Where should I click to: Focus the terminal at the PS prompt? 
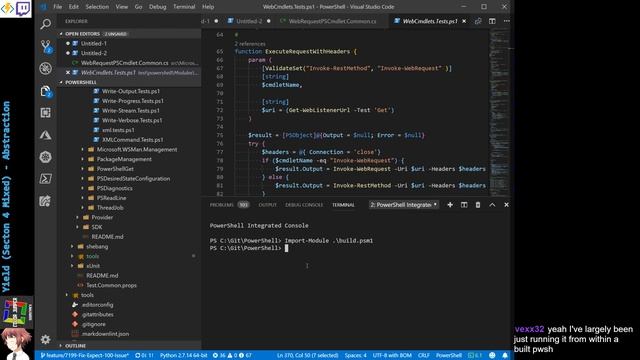coord(287,248)
